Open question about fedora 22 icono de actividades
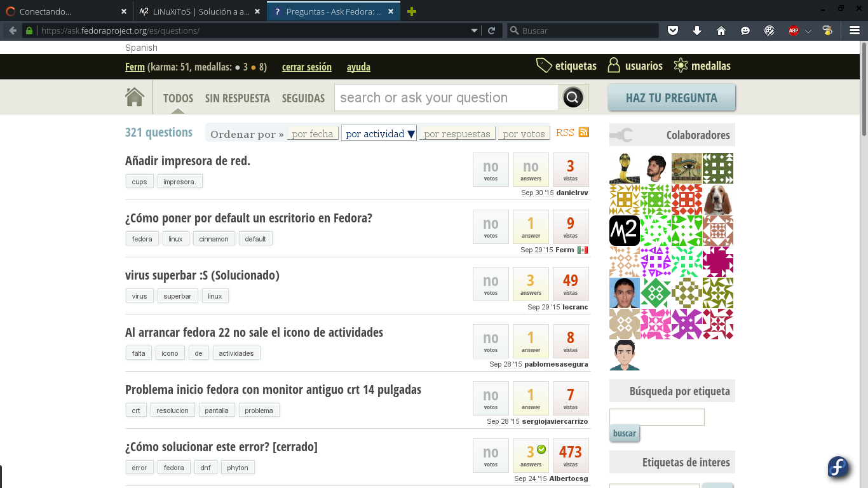 click(x=254, y=332)
